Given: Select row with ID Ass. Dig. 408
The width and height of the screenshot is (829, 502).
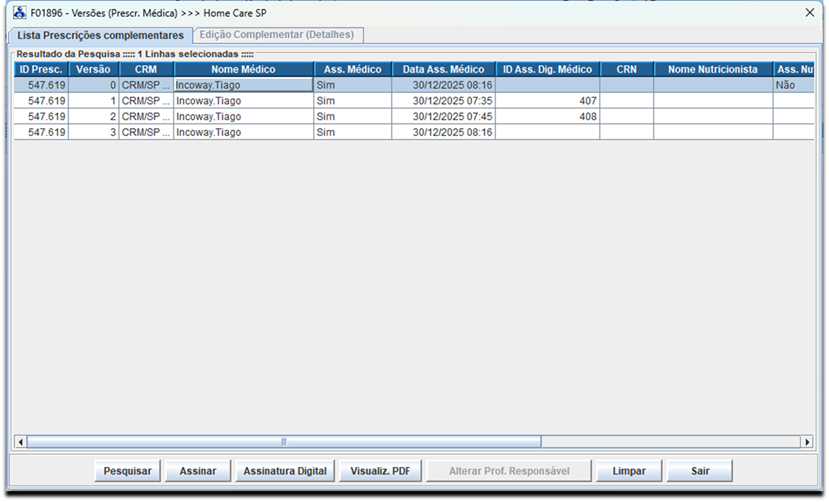Looking at the screenshot, I should pyautogui.click(x=243, y=117).
